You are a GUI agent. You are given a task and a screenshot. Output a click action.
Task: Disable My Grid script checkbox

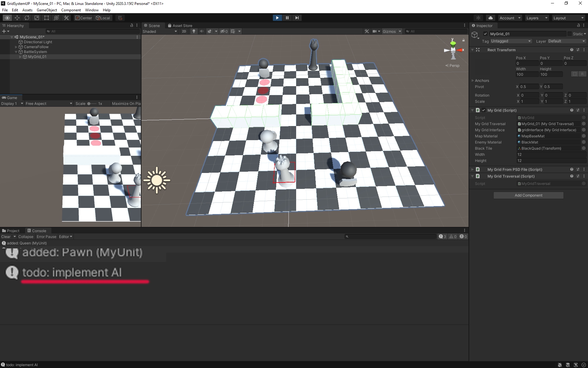484,110
